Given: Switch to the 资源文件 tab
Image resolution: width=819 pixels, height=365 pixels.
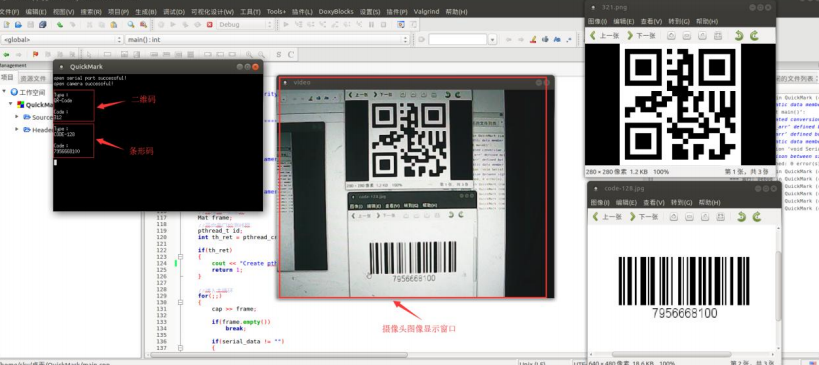Looking at the screenshot, I should point(33,78).
